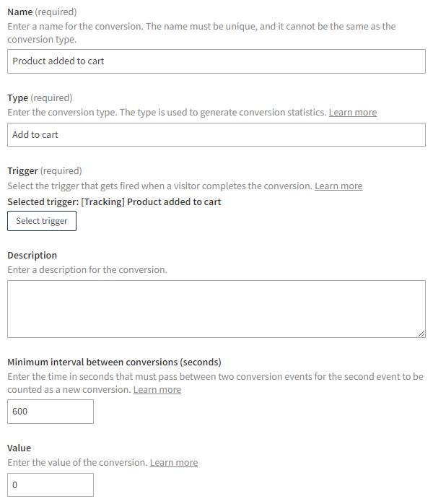Viewport: 433px width, 504px height.
Task: Follow Learn more link for minimum interval
Action: 157,390
